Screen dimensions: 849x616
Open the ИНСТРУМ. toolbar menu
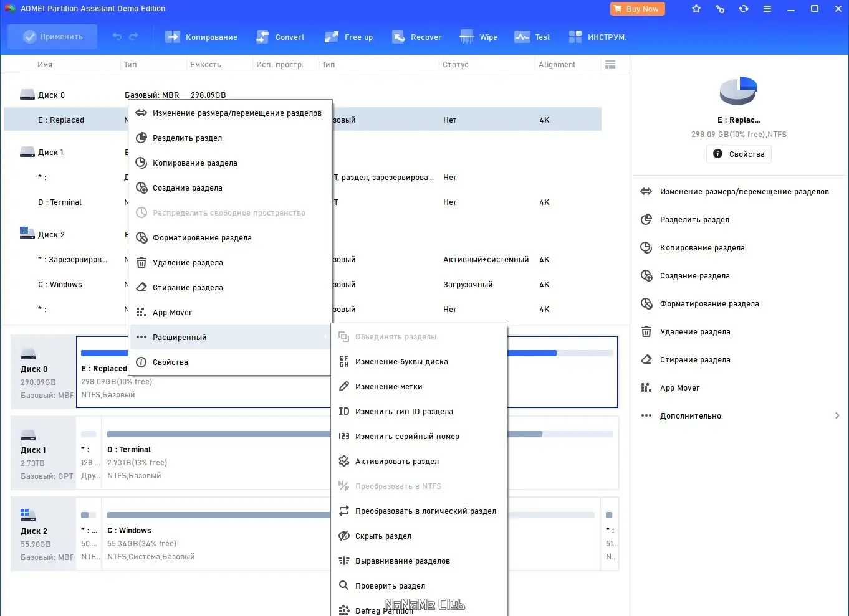pos(597,37)
